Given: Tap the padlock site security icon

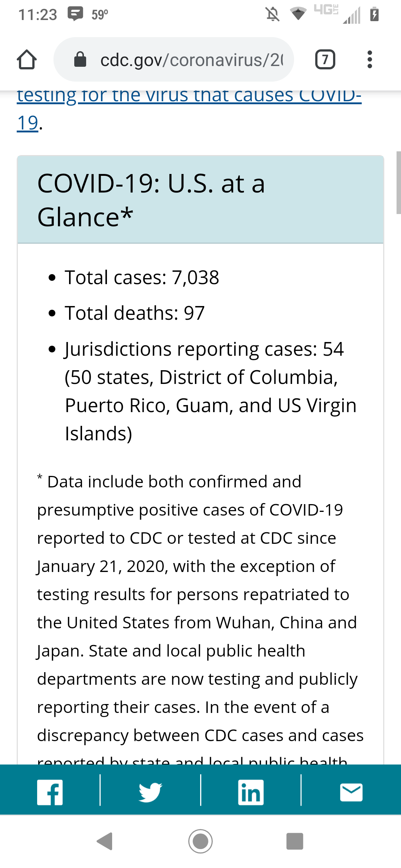Looking at the screenshot, I should pyautogui.click(x=80, y=60).
